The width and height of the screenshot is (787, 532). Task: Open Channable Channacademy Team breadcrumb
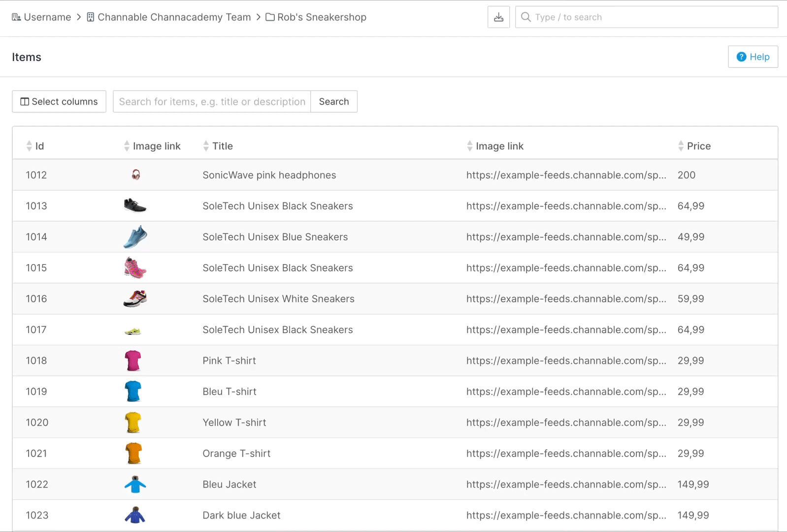click(169, 17)
